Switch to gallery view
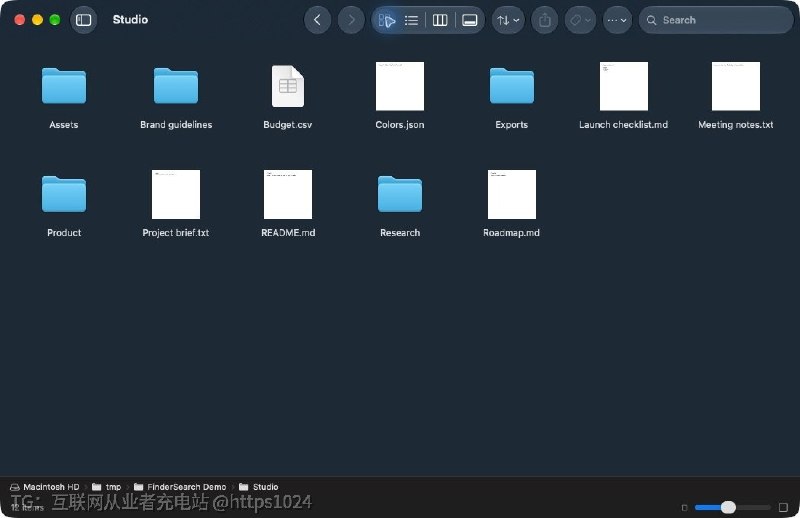Screen dimensions: 800x518 point(469,20)
